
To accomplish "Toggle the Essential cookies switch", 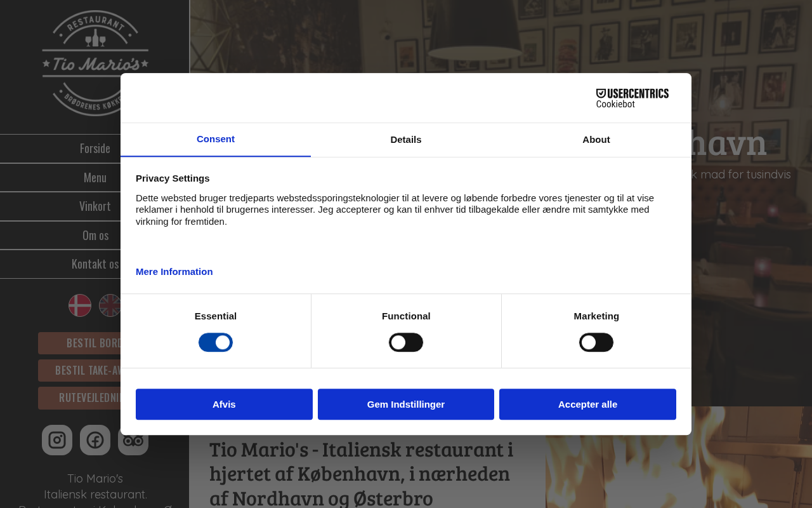I will 216,342.
